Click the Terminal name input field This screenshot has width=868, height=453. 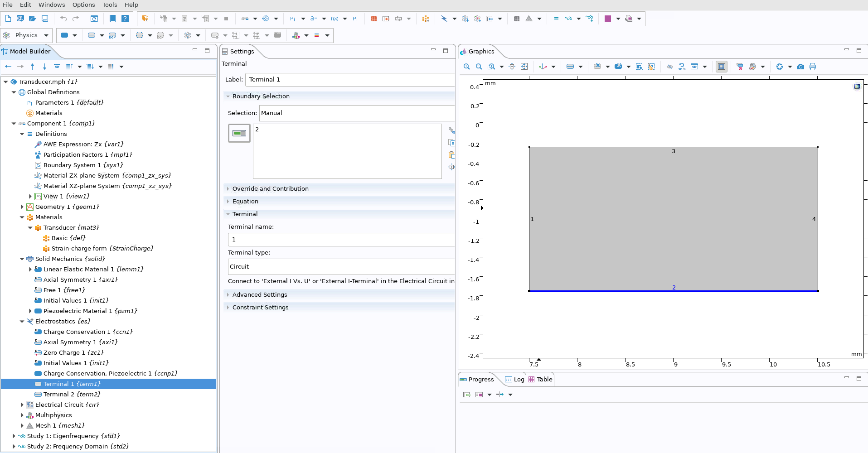tap(341, 240)
